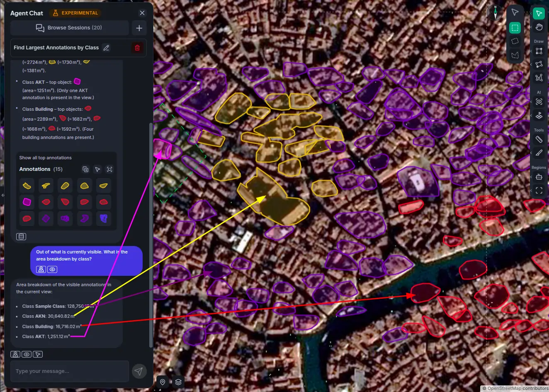549x392 pixels.
Task: Open the map layers stack button
Action: pyautogui.click(x=178, y=382)
